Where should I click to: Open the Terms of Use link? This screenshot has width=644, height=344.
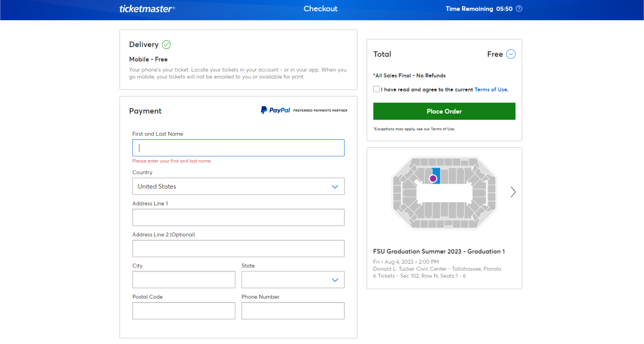490,89
